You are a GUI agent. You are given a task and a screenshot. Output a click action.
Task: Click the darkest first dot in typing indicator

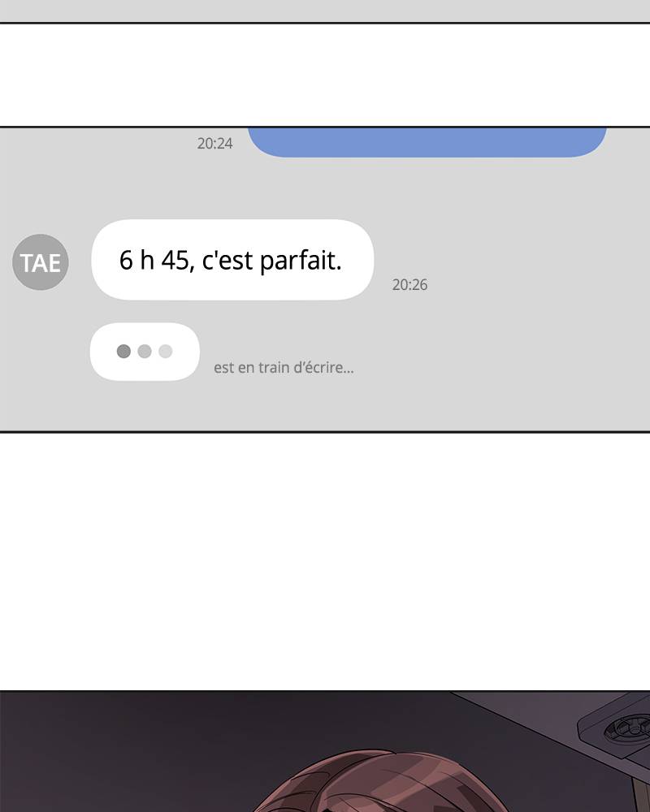pyautogui.click(x=123, y=351)
